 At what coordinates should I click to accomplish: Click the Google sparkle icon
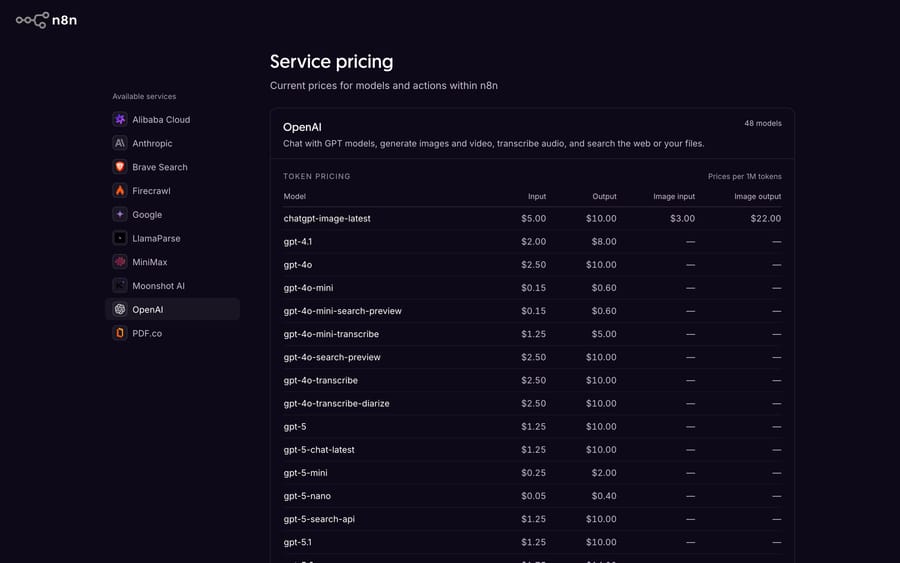(x=119, y=214)
